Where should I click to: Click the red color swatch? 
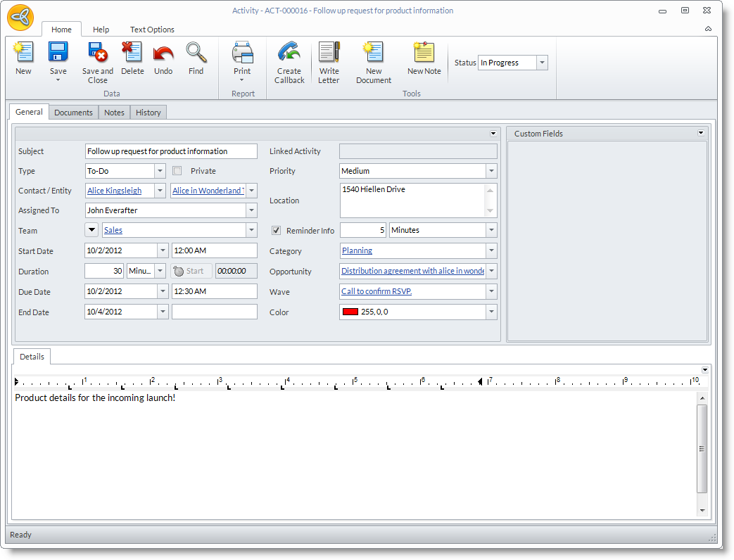pyautogui.click(x=350, y=312)
